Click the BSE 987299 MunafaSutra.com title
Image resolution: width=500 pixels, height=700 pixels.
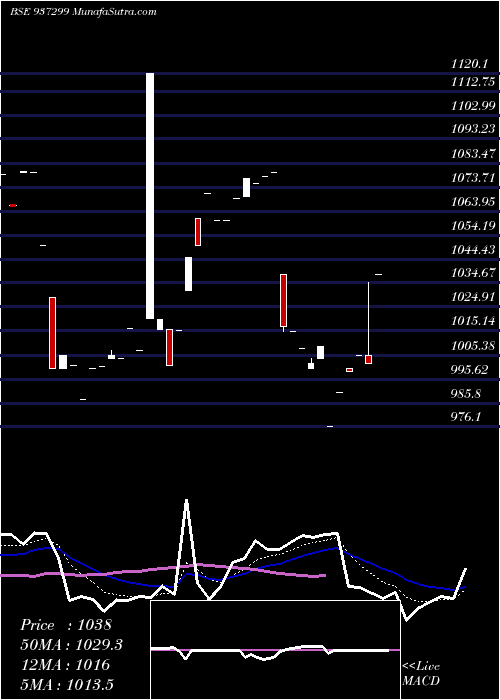(x=83, y=12)
